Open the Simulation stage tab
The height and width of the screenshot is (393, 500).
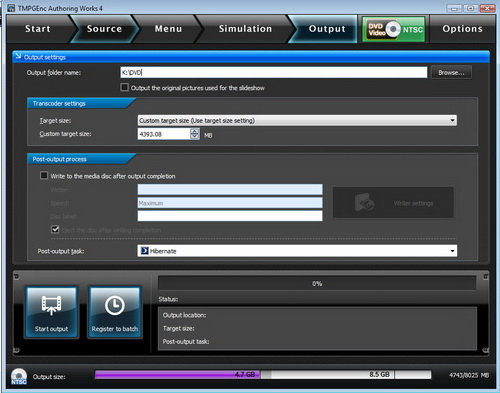(245, 29)
